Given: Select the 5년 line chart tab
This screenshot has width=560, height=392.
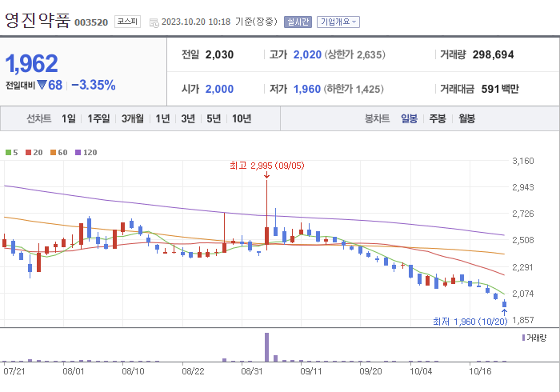Looking at the screenshot, I should coord(214,118).
